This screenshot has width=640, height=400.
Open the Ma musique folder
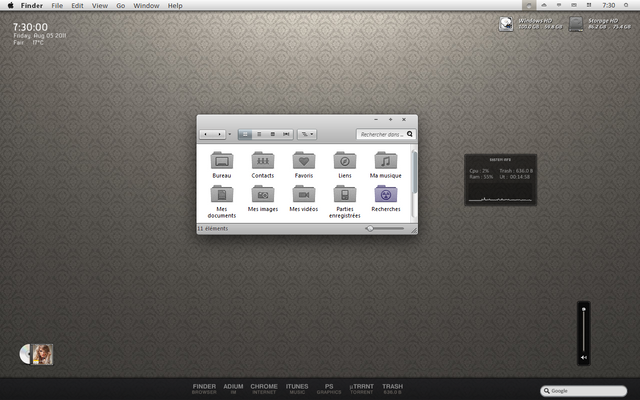[386, 161]
